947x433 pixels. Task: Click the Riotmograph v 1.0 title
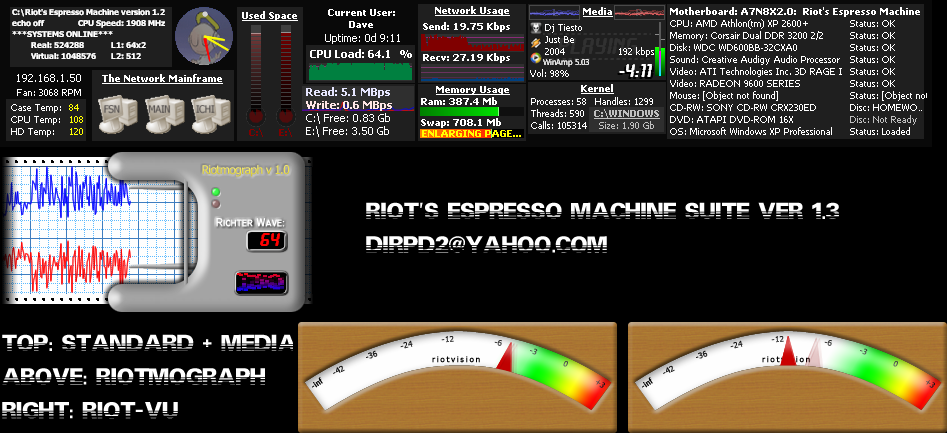(246, 170)
